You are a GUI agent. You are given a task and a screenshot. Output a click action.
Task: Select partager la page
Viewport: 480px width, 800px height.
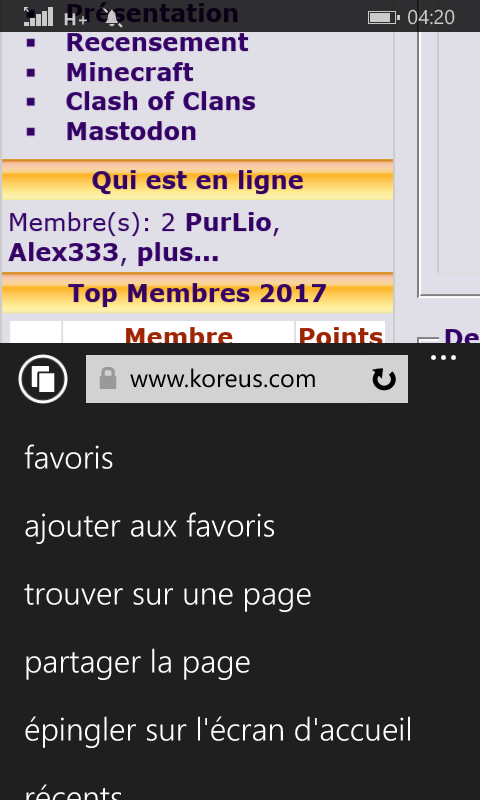pos(137,663)
